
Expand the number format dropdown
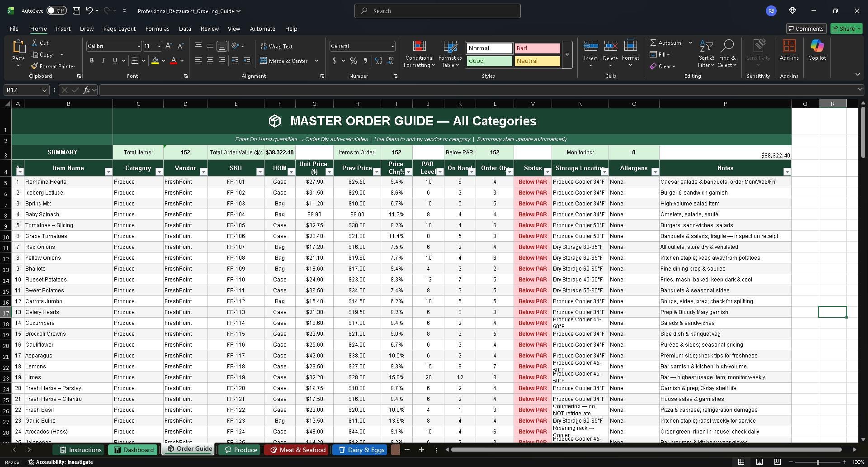(x=392, y=46)
